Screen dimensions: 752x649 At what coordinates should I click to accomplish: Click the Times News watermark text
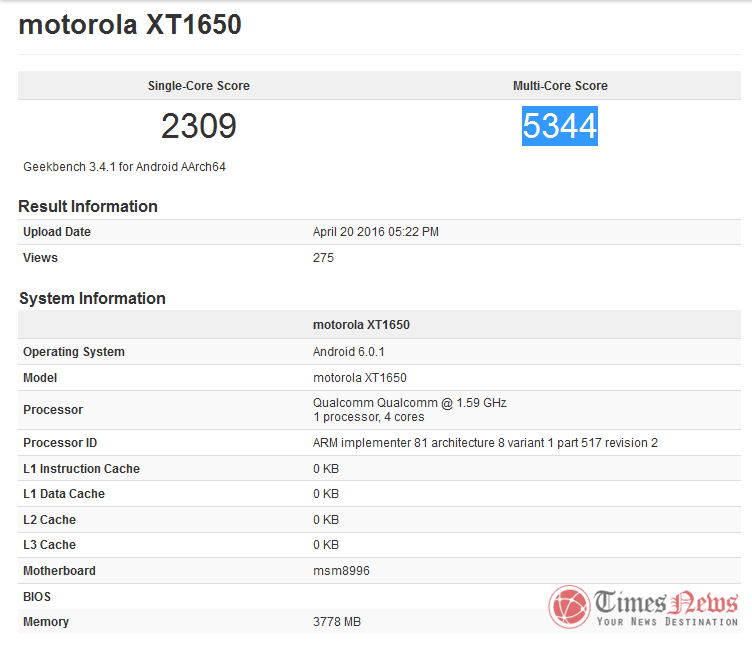click(666, 604)
